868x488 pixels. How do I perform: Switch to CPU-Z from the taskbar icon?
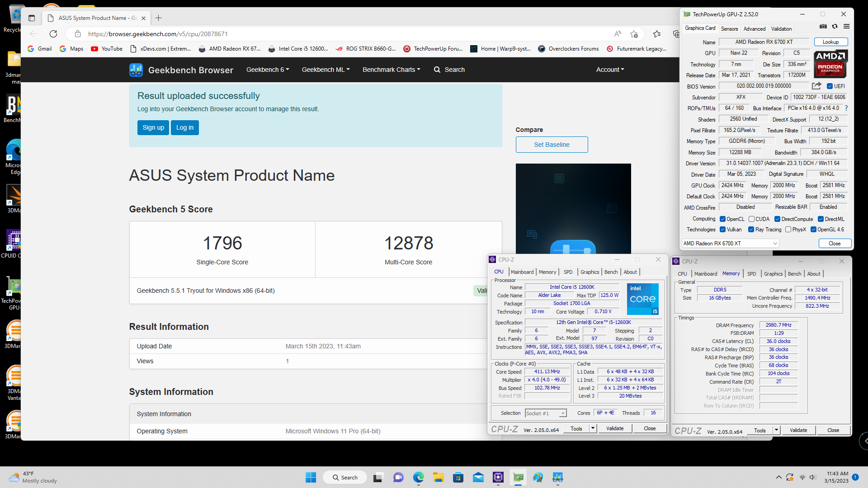coord(498,478)
